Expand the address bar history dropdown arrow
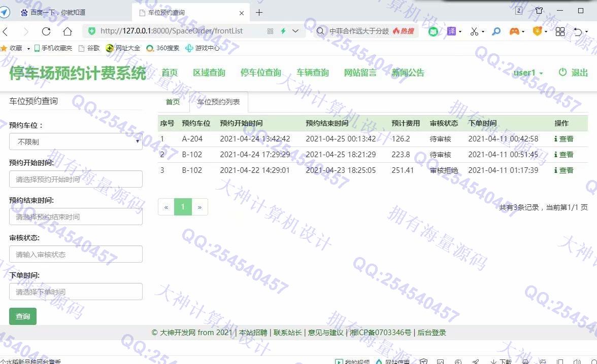This screenshot has height=364, width=597. [x=295, y=31]
